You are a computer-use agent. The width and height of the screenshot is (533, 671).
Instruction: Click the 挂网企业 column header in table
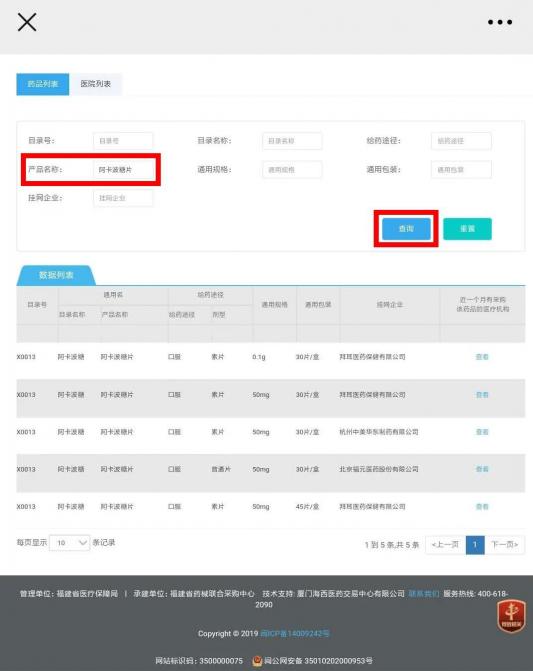[389, 305]
